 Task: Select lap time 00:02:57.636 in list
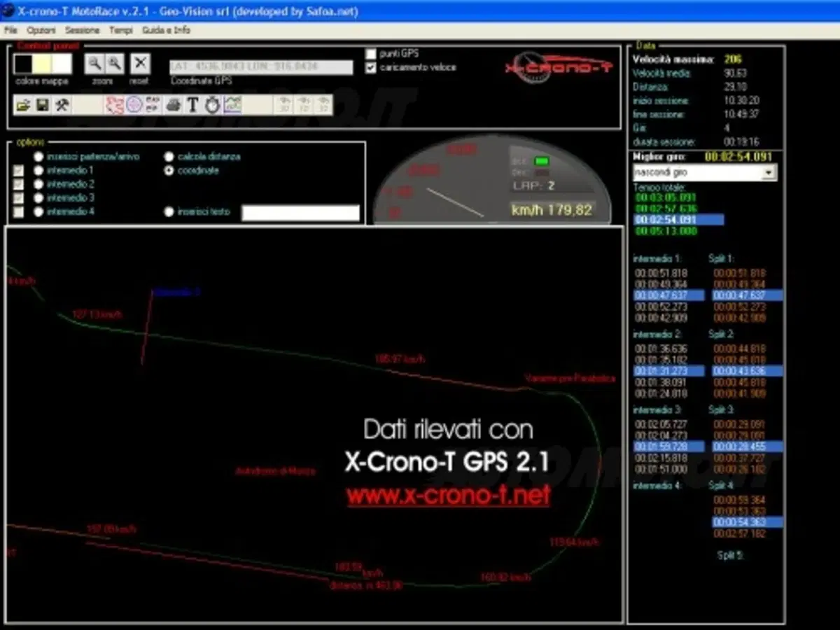click(x=665, y=209)
